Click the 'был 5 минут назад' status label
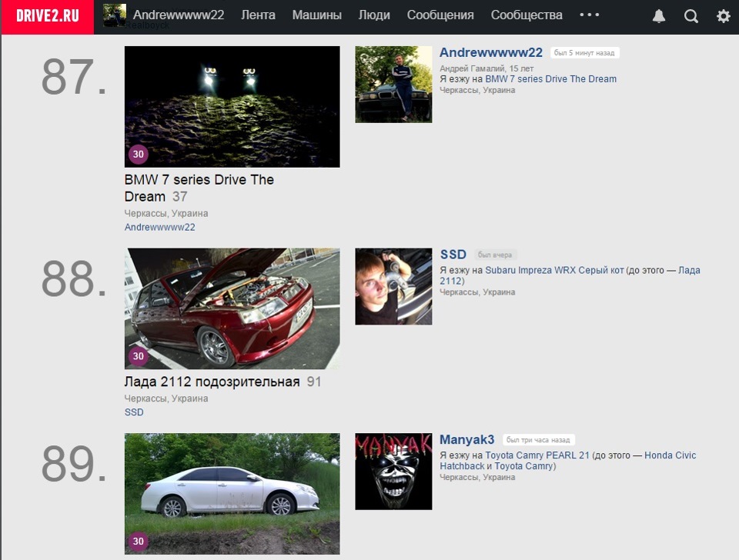 tap(584, 53)
